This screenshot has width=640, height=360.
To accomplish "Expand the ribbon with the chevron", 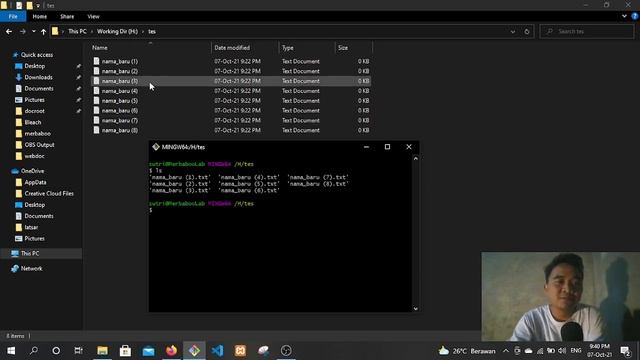I will (x=624, y=16).
